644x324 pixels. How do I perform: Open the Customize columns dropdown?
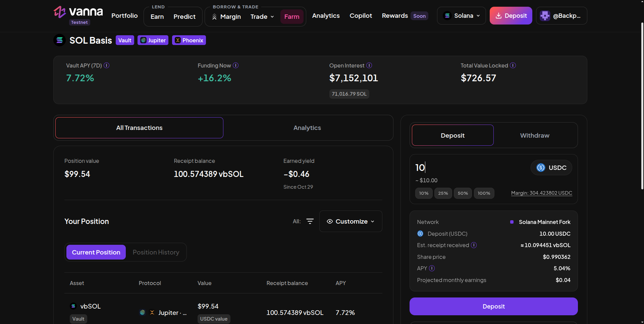click(x=351, y=221)
